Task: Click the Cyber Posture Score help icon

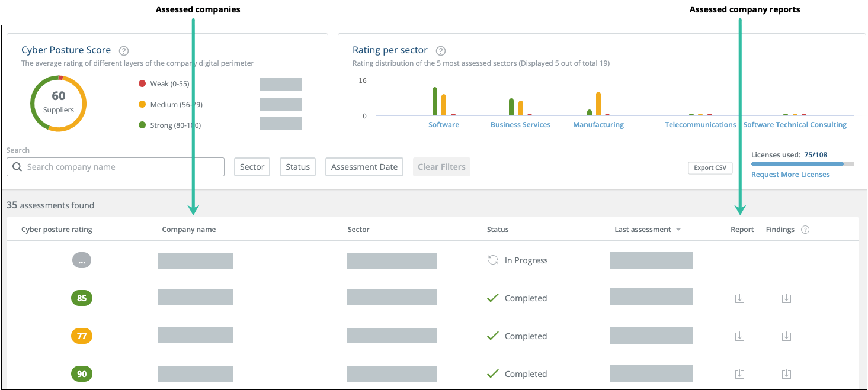Action: [x=124, y=51]
